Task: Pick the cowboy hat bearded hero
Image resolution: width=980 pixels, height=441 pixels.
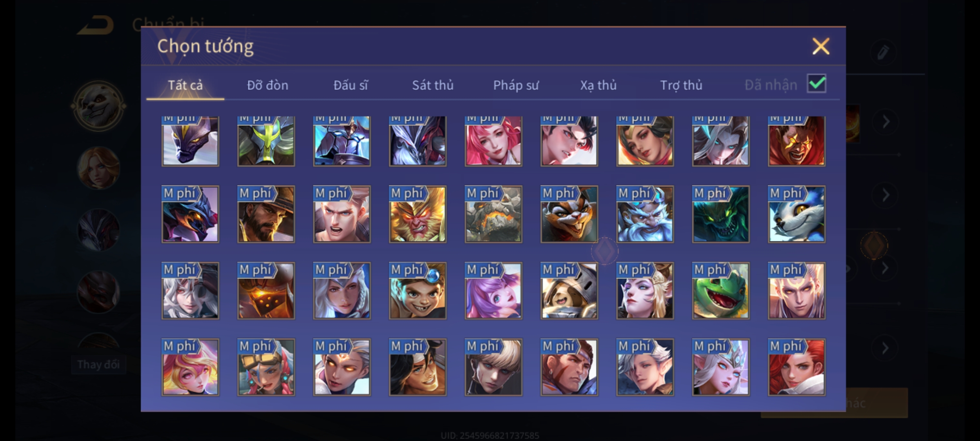Action: coord(266,214)
